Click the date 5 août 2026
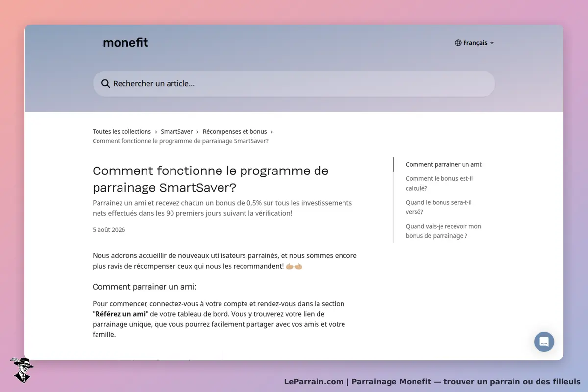This screenshot has height=392, width=588. [109, 229]
